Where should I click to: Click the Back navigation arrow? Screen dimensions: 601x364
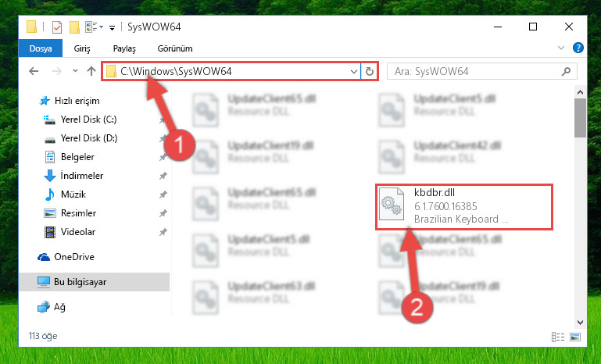point(34,71)
